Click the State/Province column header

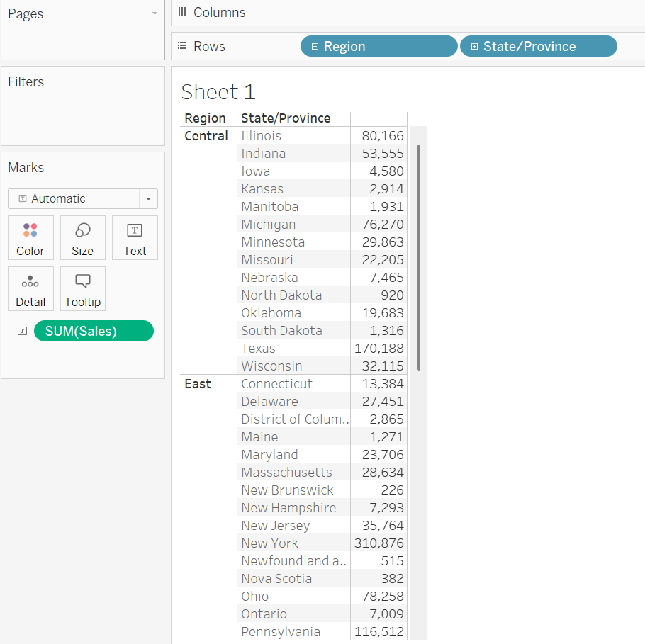[286, 118]
